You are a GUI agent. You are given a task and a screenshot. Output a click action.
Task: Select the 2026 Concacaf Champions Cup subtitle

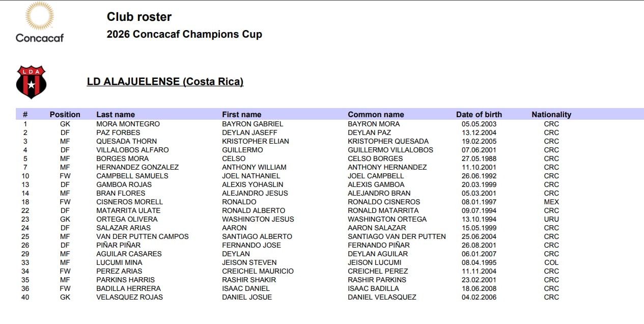[x=184, y=35]
